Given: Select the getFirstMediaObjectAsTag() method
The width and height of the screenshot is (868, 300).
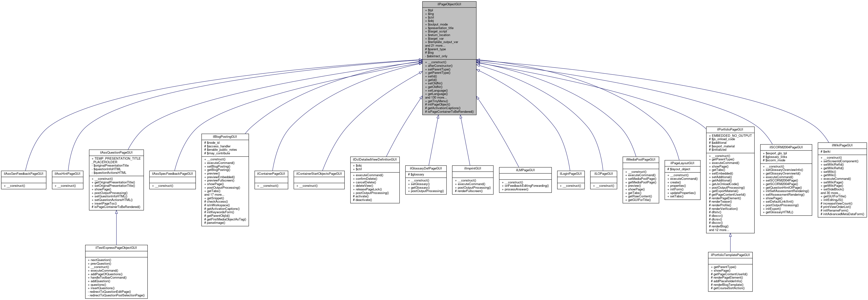Looking at the screenshot, I should (x=225, y=219).
